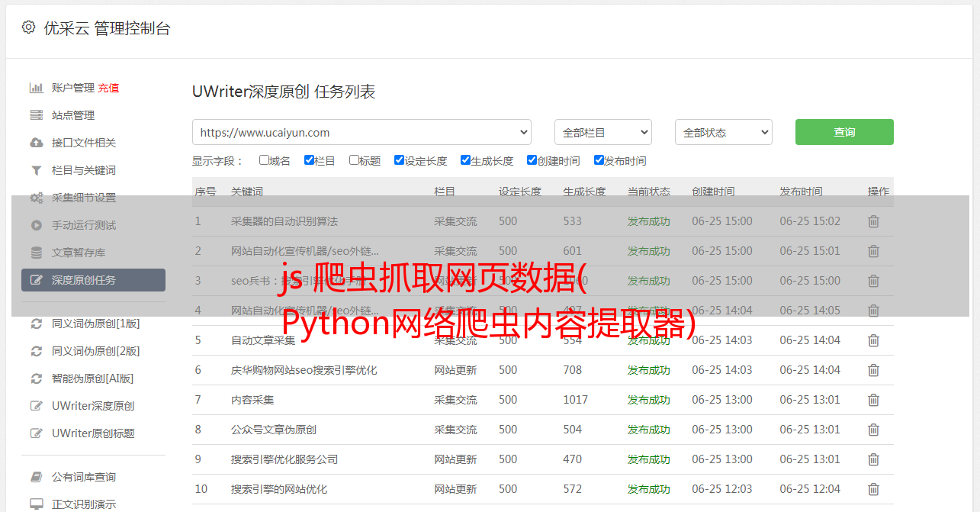Open UWriter原创标题 page

click(x=93, y=433)
